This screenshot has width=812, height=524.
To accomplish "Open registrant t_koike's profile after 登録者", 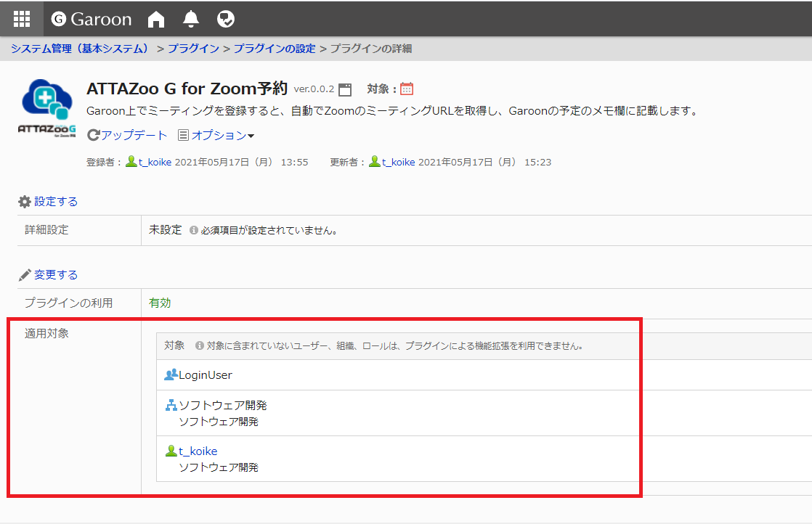I will pos(155,162).
